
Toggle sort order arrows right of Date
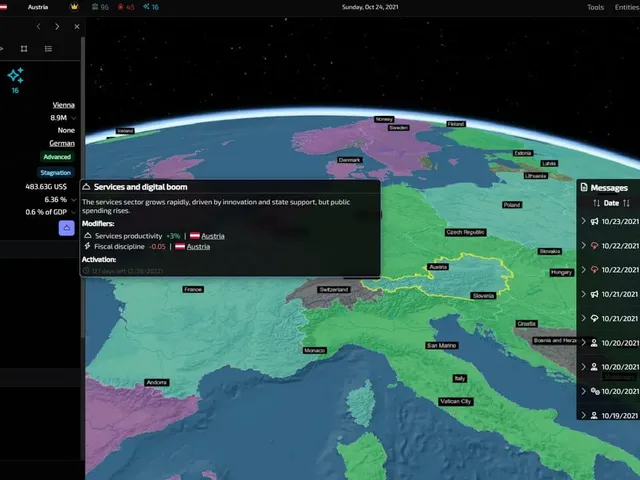pyautogui.click(x=627, y=203)
